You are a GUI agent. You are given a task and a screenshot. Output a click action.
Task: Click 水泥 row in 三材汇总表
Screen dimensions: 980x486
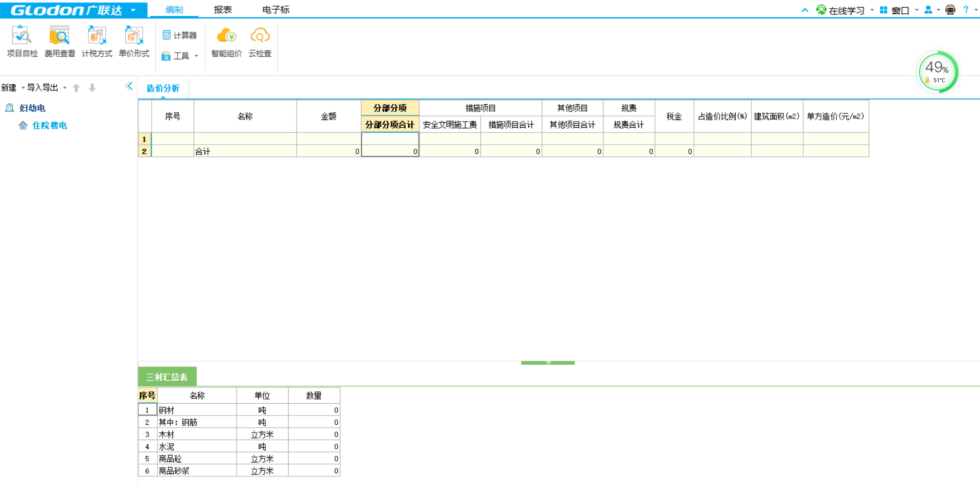[x=239, y=447]
